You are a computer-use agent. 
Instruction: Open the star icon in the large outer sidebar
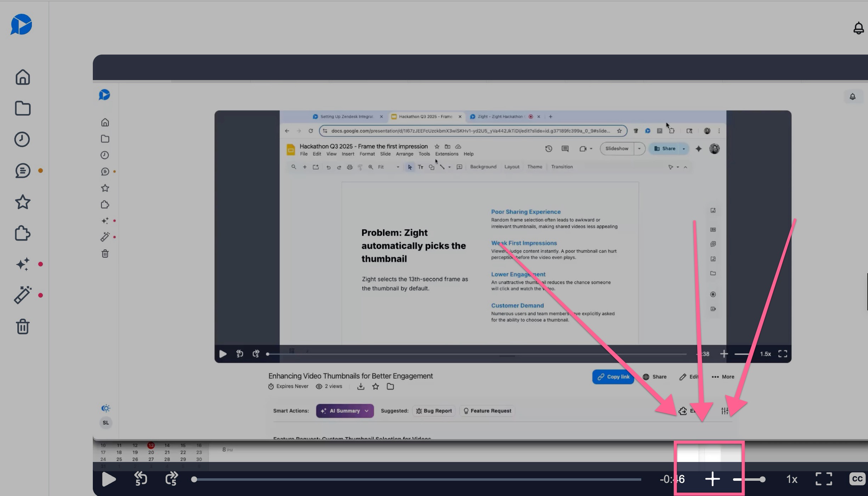(x=23, y=202)
